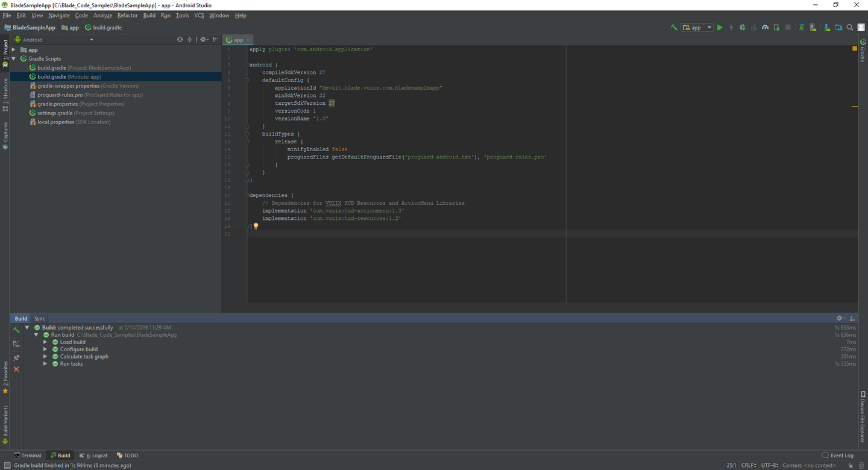Toggle the Build Variants side panel
The height and width of the screenshot is (470, 868).
5,424
